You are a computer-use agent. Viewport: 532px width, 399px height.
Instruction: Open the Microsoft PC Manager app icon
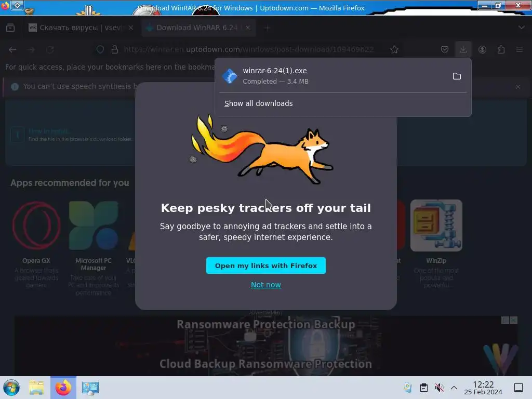point(94,225)
